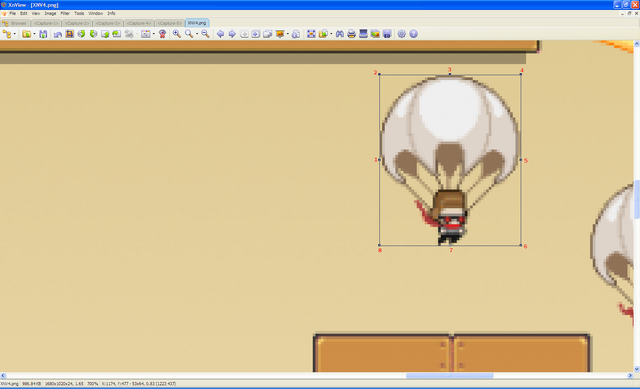Switch to the Capture-2 tab
Image resolution: width=640 pixels, height=389 pixels.
77,23
